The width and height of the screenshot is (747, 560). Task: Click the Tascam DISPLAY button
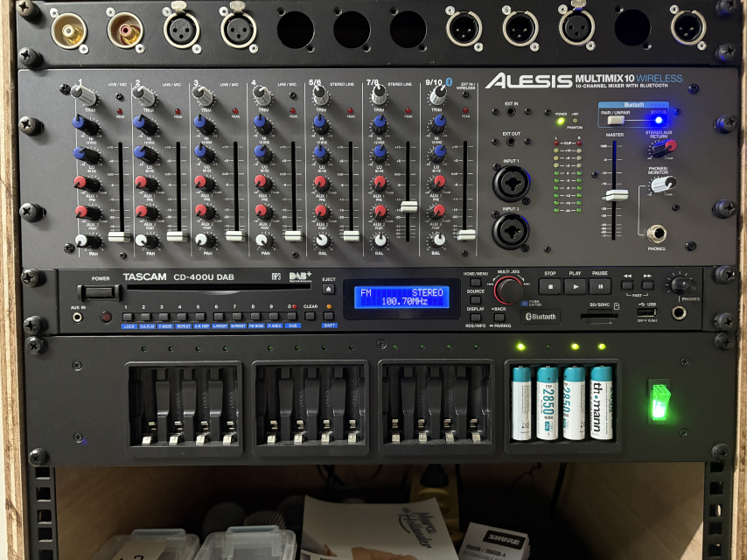pyautogui.click(x=476, y=317)
